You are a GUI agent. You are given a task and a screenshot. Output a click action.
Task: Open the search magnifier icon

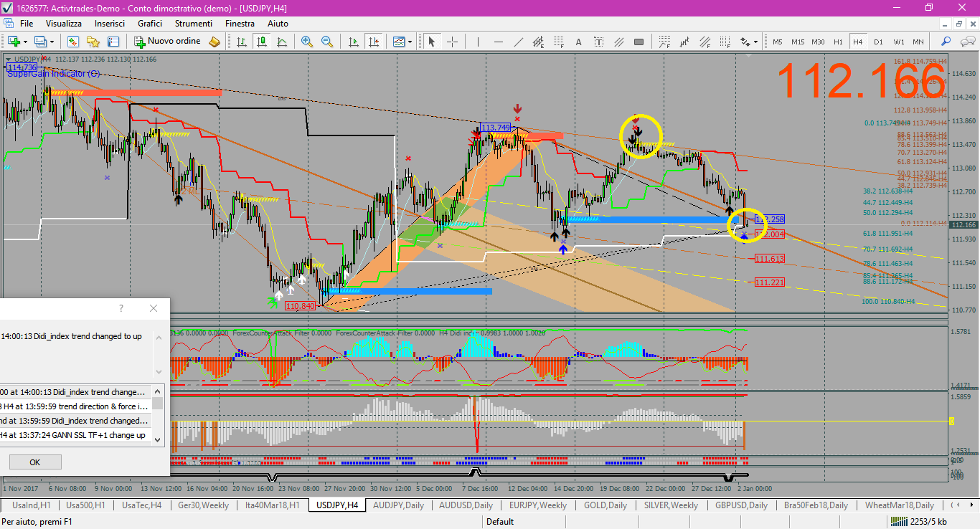point(946,42)
